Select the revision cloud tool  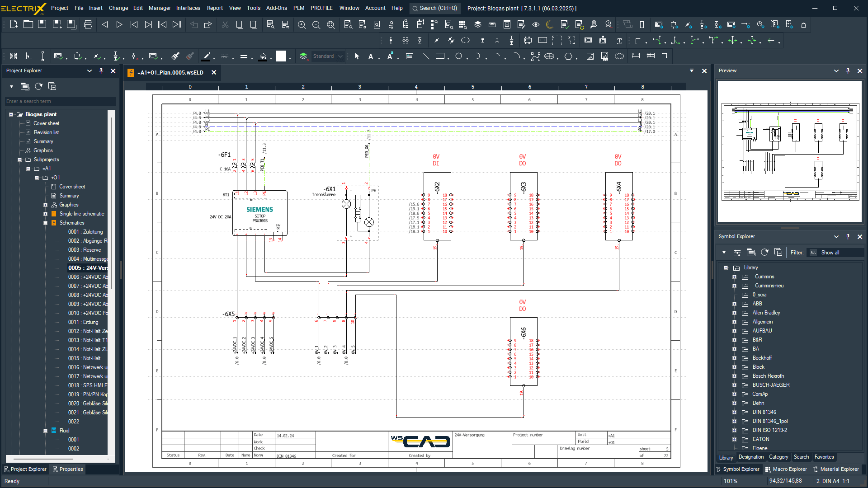coord(619,56)
